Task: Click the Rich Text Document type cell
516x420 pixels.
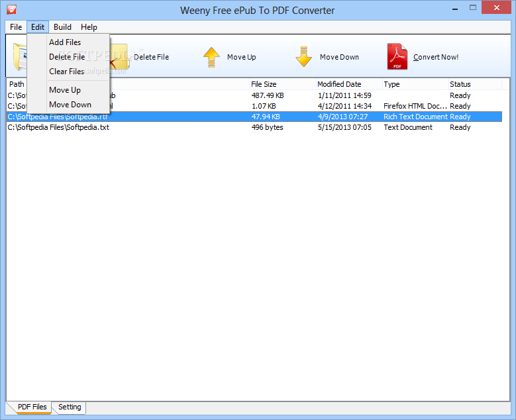Action: [x=415, y=117]
